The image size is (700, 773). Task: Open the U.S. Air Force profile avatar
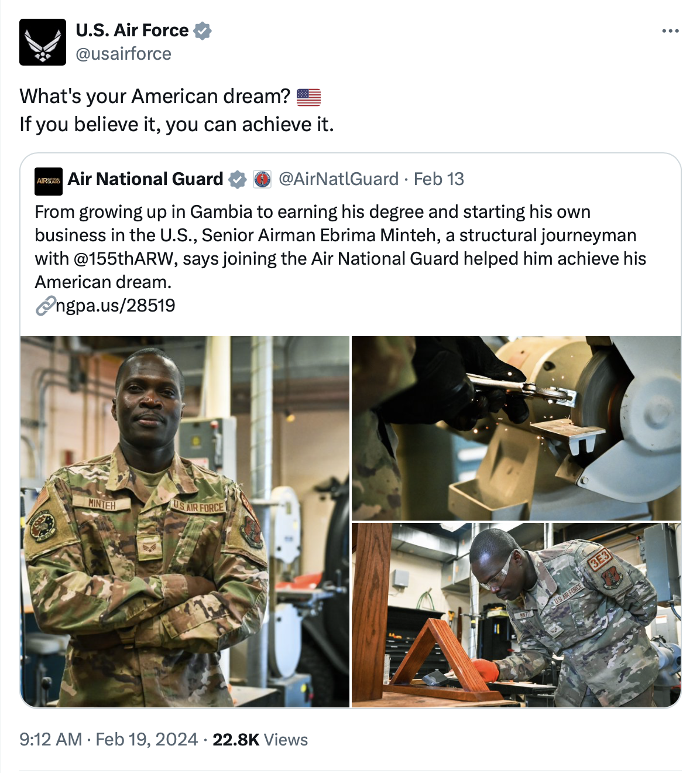click(x=43, y=42)
